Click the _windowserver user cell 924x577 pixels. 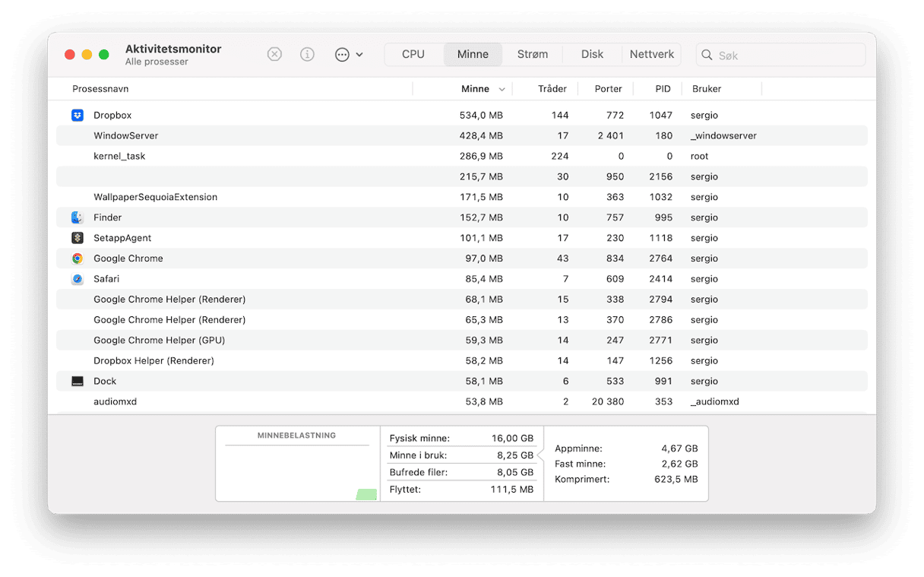(723, 136)
